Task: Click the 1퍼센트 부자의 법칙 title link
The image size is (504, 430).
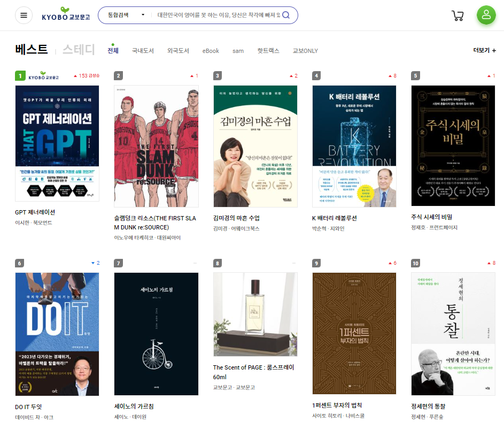Action: [x=337, y=405]
